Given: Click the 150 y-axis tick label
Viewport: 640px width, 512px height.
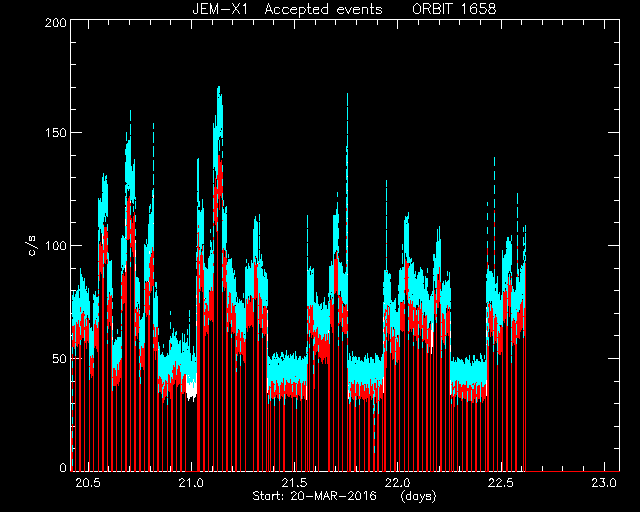Looking at the screenshot, I should point(56,133).
